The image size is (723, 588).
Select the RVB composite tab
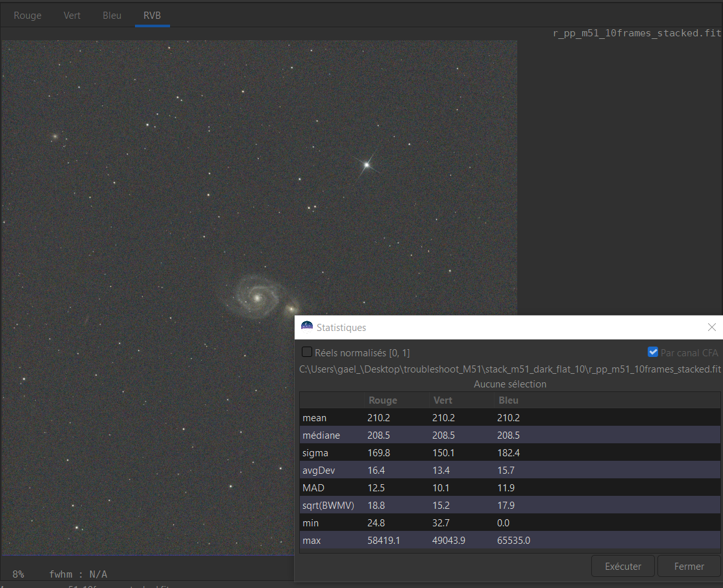[152, 16]
